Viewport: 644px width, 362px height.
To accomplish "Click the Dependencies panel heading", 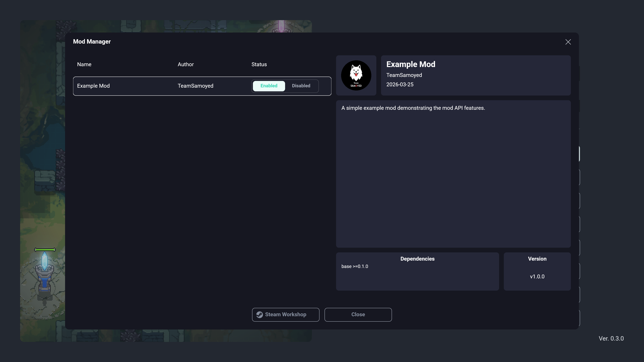I will coord(417,259).
